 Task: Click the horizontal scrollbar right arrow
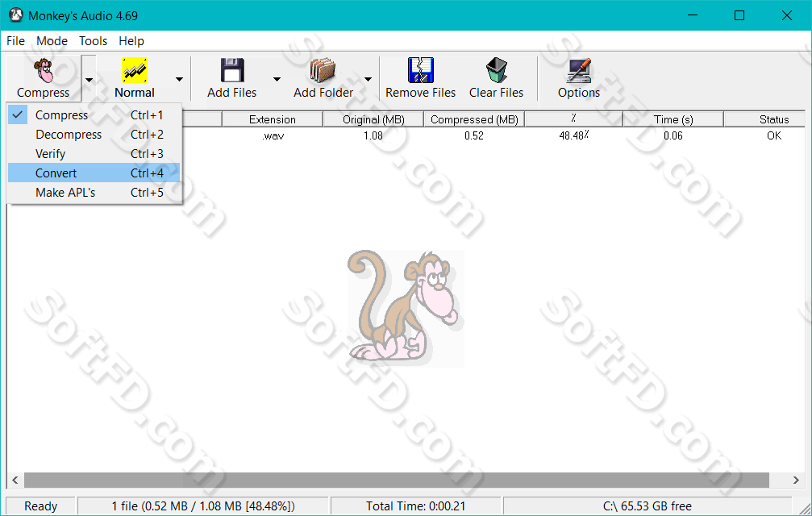(796, 481)
